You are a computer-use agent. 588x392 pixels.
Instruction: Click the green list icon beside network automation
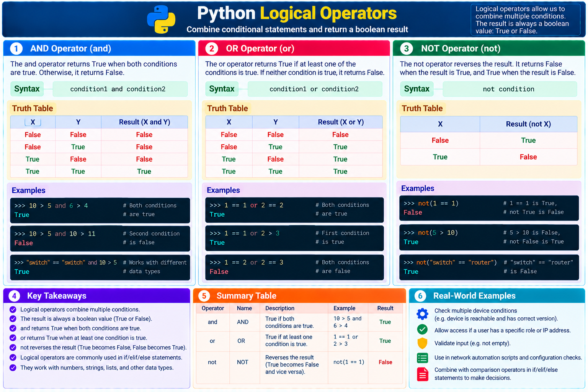(422, 358)
